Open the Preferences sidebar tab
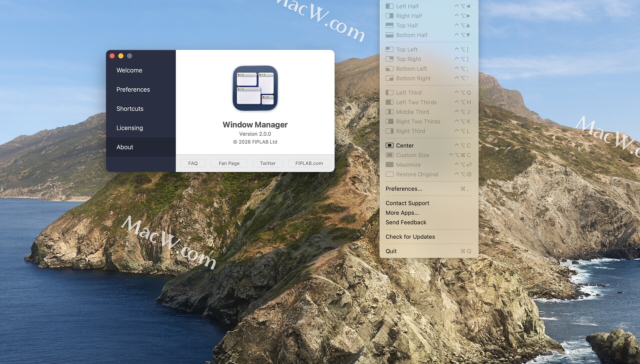The image size is (640, 364). pyautogui.click(x=133, y=89)
